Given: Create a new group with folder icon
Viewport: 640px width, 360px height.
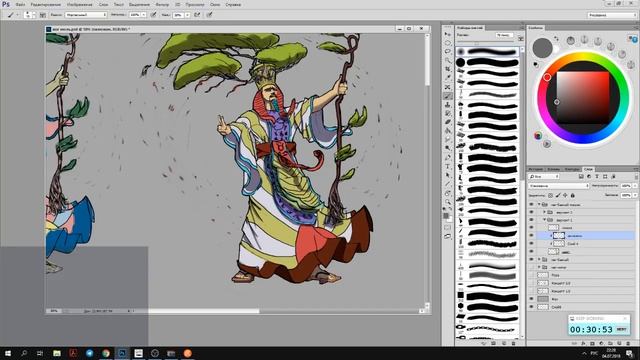Looking at the screenshot, I should coord(610,344).
